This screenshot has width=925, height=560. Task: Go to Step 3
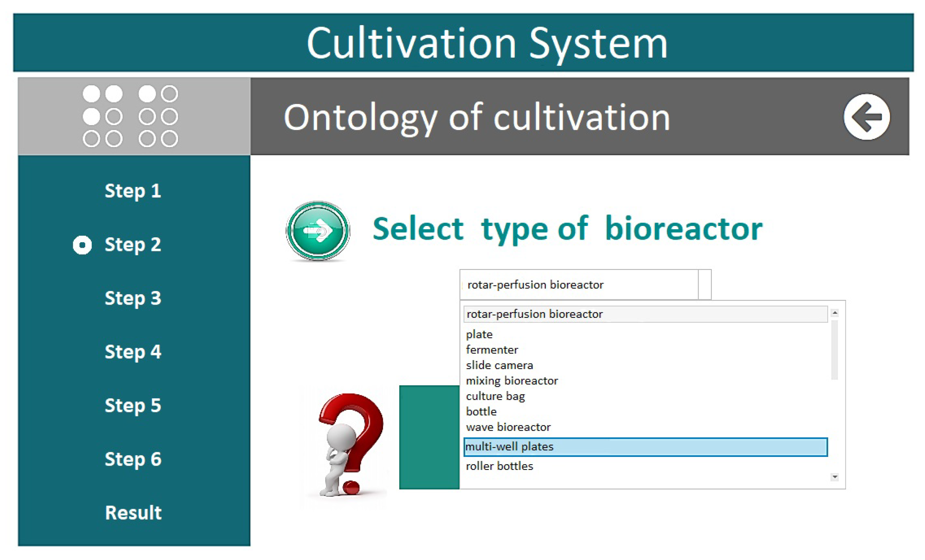tap(133, 298)
